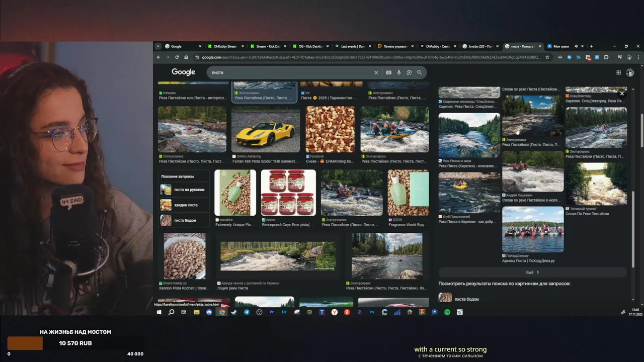The height and width of the screenshot is (362, 644).
Task: Close the image preview side panel
Action: 622,94
